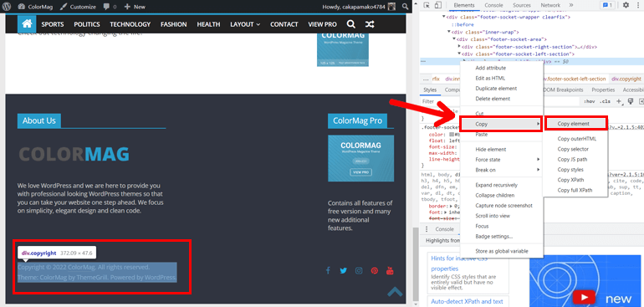Click New in the WordPress admin bar
Screen dimensions: 644x307
[135, 7]
